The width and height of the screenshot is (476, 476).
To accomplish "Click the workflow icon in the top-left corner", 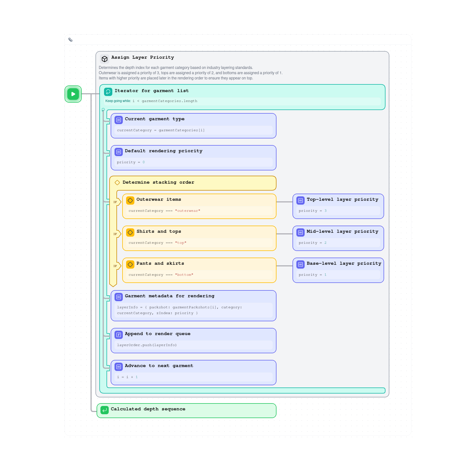I will coord(70,40).
